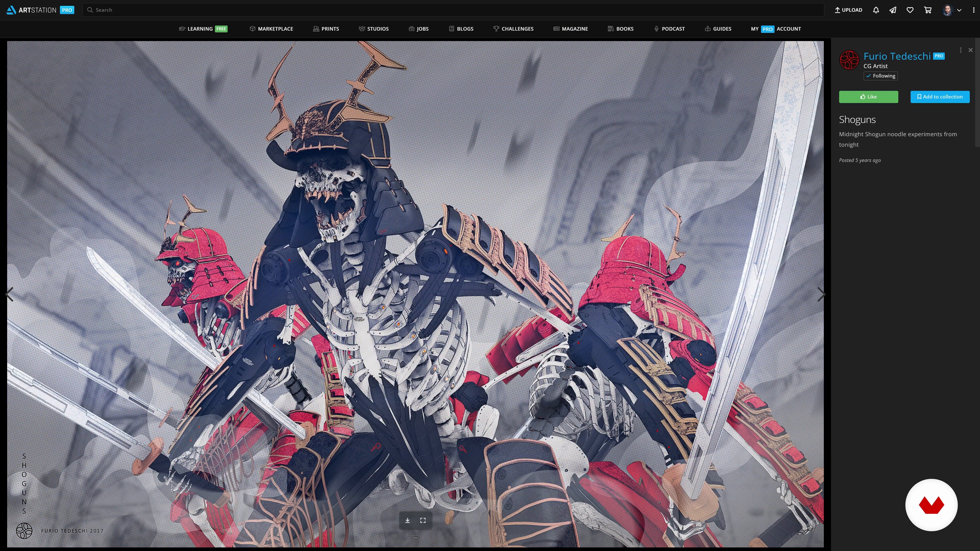Screen dimensions: 980x551
Task: Close the artwork panel
Action: (x=971, y=50)
